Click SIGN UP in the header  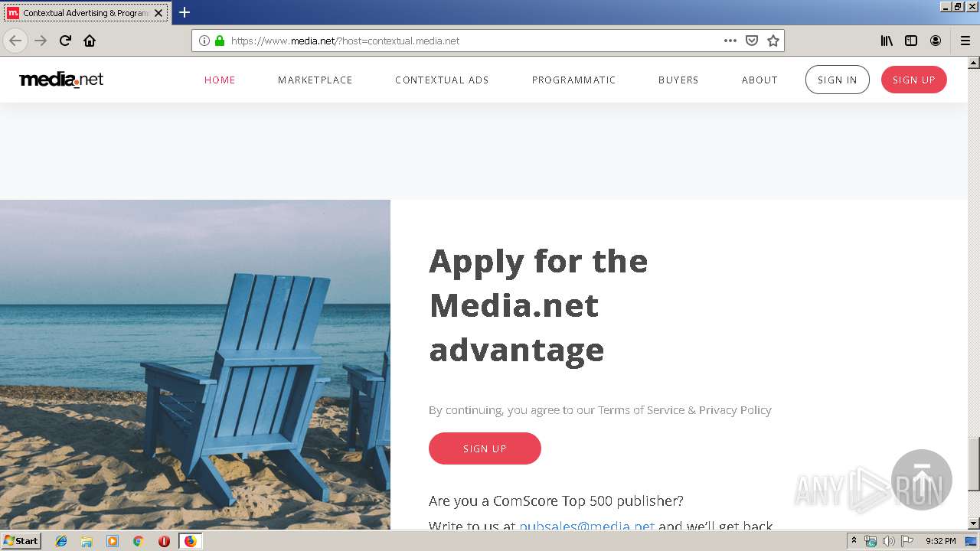pos(914,80)
